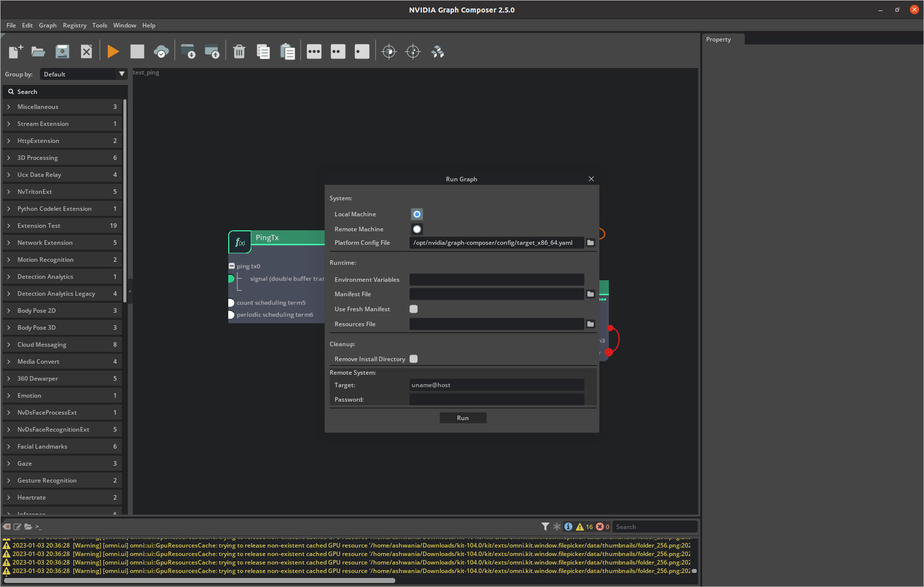
Task: Click the Environment Variables input field
Action: [x=497, y=280]
